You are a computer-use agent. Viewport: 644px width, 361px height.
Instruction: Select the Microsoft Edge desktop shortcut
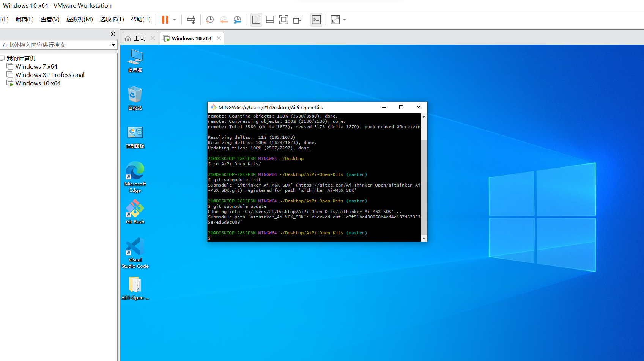135,177
